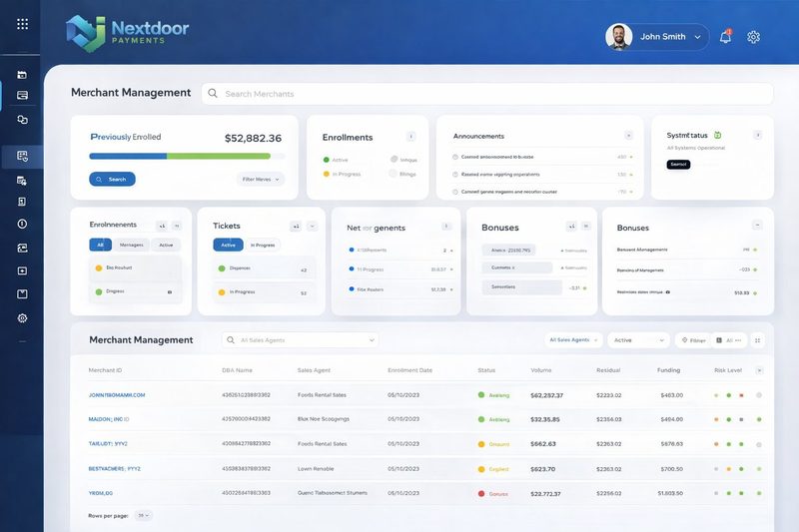This screenshot has width=799, height=532.
Task: Sort by the Volume column header
Action: (x=540, y=370)
